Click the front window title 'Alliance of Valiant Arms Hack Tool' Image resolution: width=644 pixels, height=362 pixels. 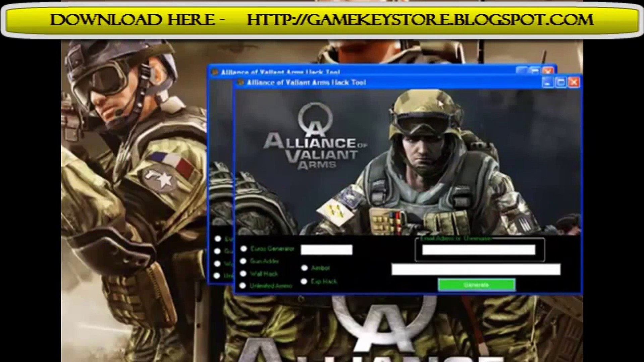pyautogui.click(x=306, y=82)
